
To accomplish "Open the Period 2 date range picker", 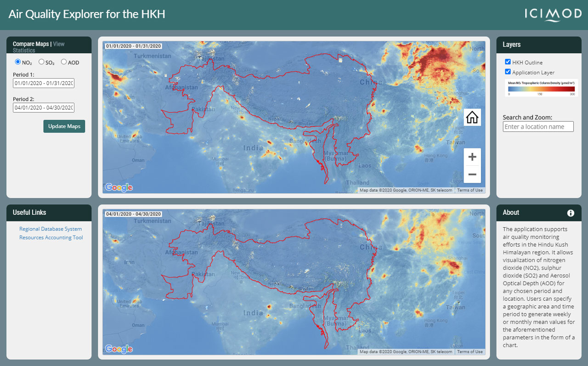I will click(x=44, y=107).
